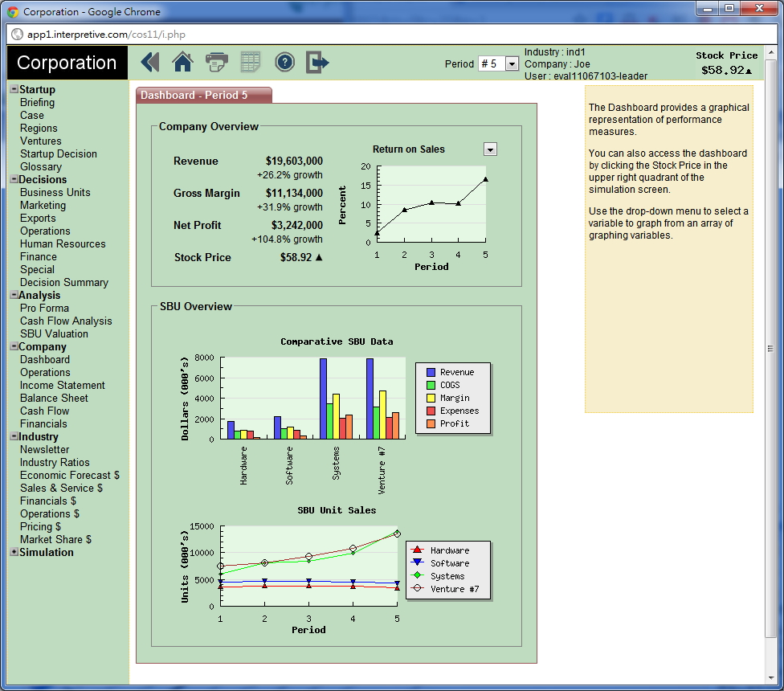The width and height of the screenshot is (784, 691).
Task: Go to the home icon
Action: pyautogui.click(x=183, y=63)
